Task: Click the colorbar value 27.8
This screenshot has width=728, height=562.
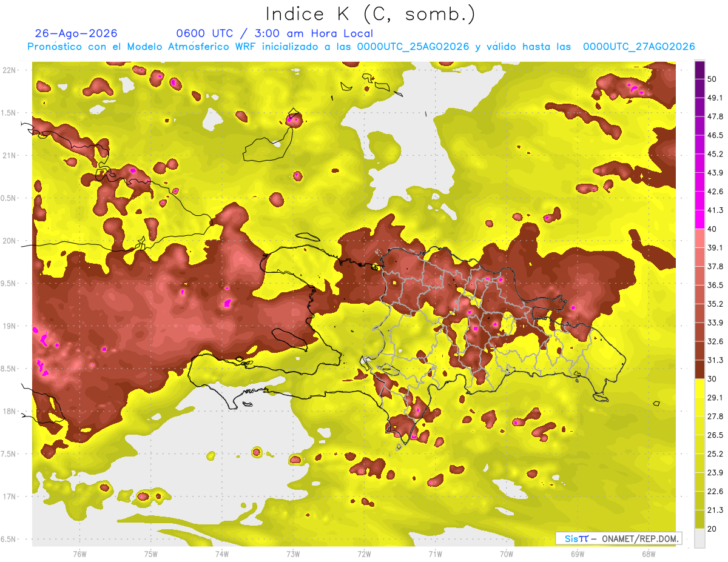Action: coord(715,416)
